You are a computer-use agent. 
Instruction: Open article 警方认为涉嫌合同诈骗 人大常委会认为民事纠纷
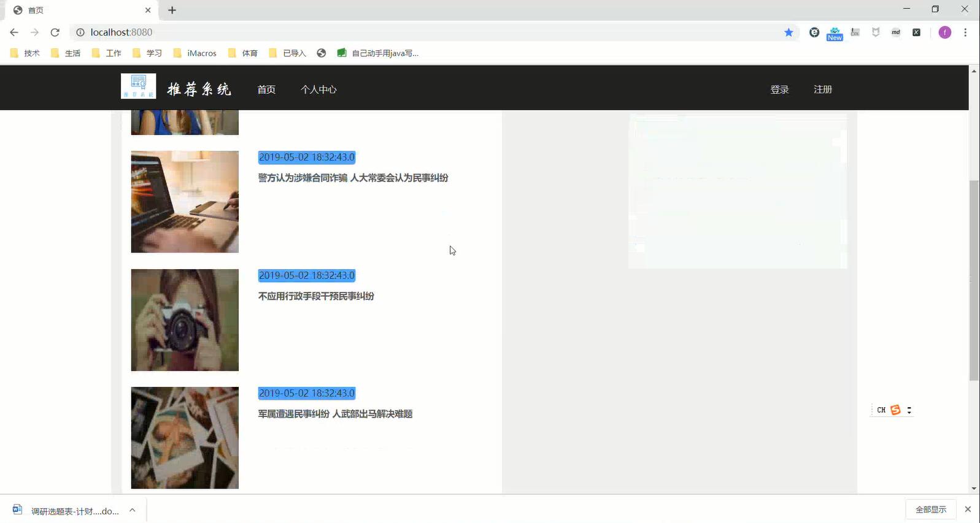click(353, 178)
